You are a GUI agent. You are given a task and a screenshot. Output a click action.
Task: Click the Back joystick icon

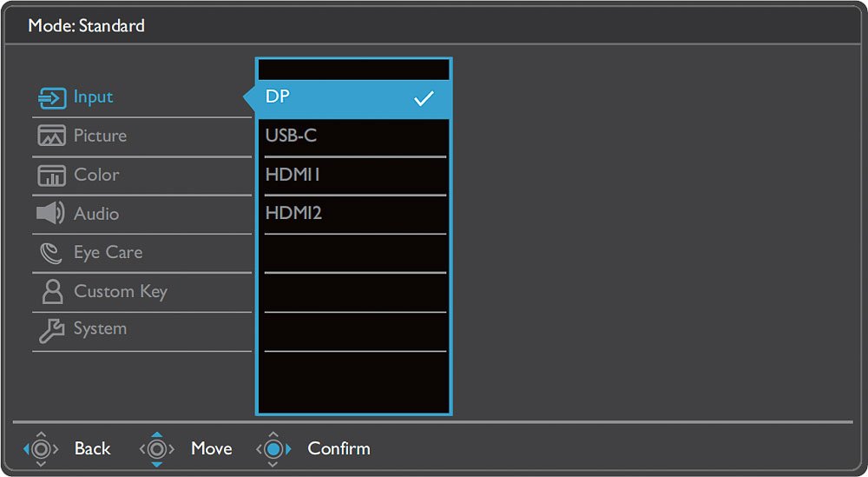(x=41, y=448)
